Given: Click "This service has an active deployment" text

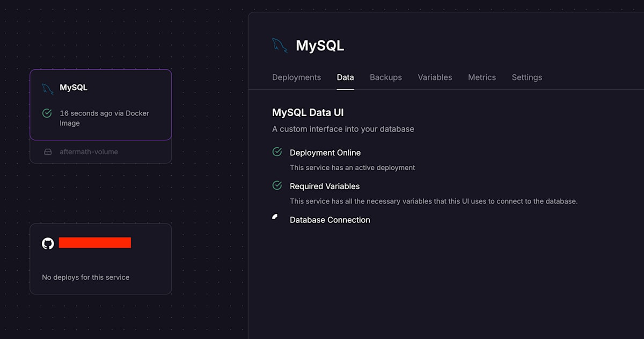Looking at the screenshot, I should point(353,168).
